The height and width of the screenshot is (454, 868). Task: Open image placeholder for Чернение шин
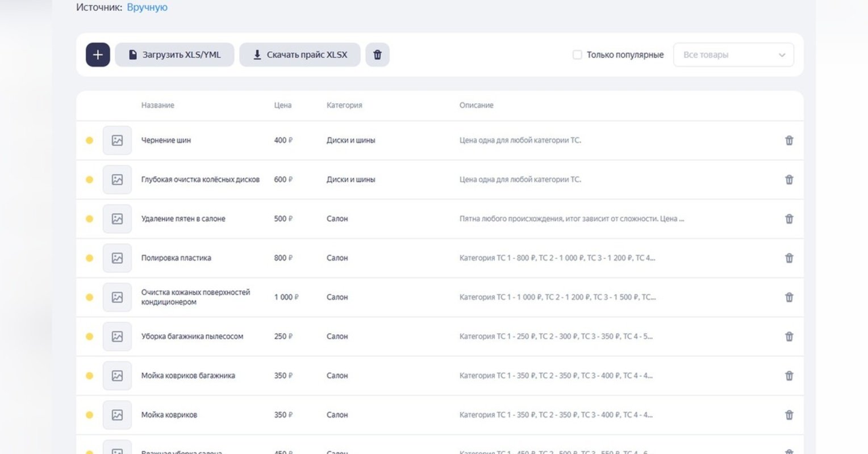pyautogui.click(x=117, y=140)
